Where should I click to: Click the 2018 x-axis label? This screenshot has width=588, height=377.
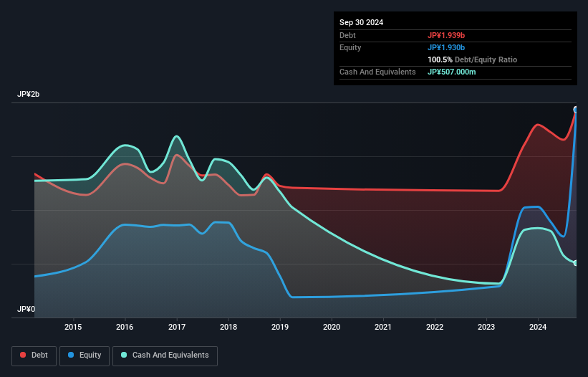pyautogui.click(x=228, y=327)
